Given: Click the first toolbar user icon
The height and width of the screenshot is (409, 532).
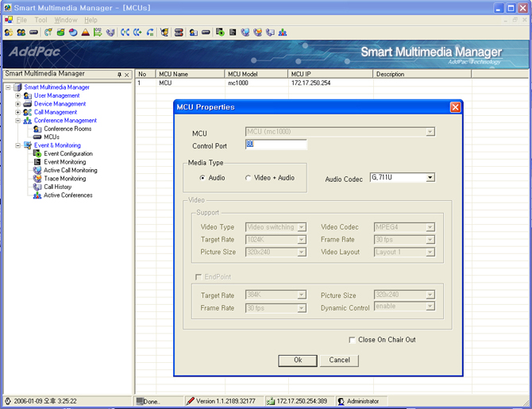Looking at the screenshot, I should tap(9, 33).
